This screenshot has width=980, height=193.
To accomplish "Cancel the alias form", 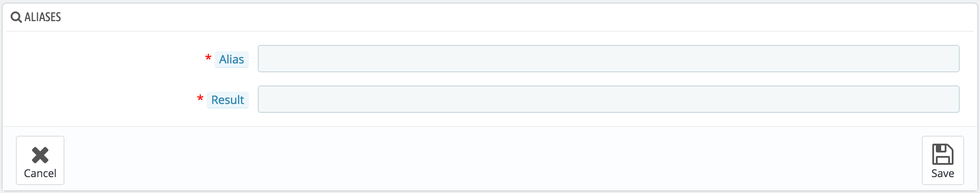I will coord(40,160).
